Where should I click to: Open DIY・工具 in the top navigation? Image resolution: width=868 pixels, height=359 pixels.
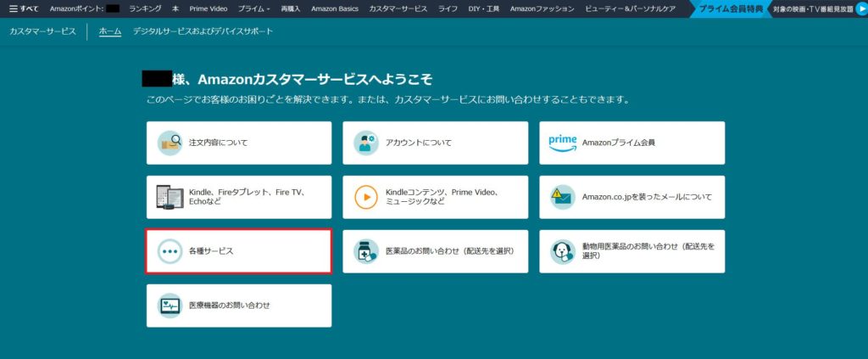coord(484,8)
